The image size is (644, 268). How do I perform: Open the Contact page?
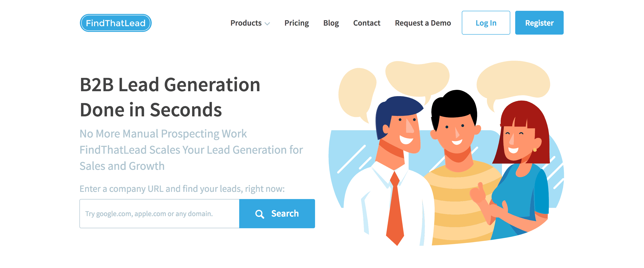click(x=366, y=23)
